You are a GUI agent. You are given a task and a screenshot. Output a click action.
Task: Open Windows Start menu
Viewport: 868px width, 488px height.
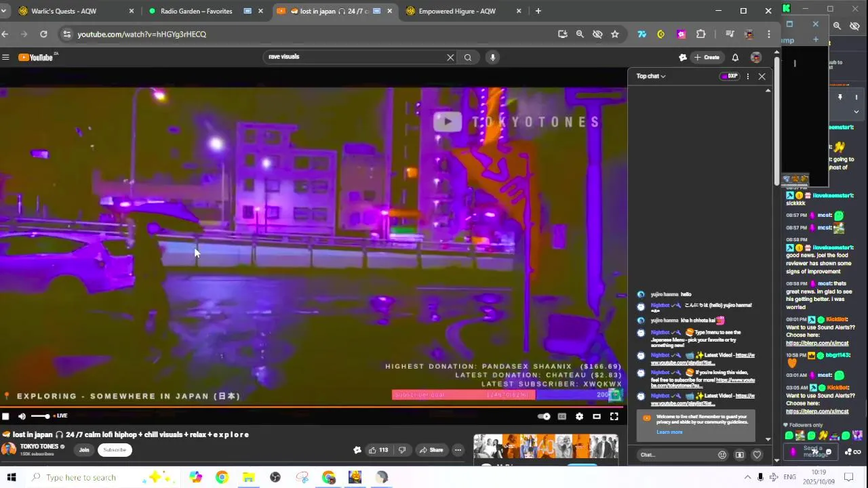click(x=11, y=478)
